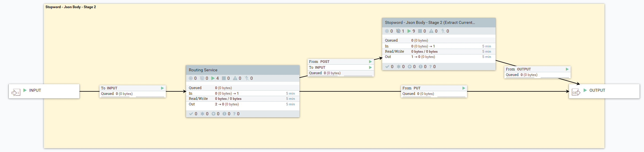
Task: Click the green run indicator on INPUT port
Action: tap(25, 90)
